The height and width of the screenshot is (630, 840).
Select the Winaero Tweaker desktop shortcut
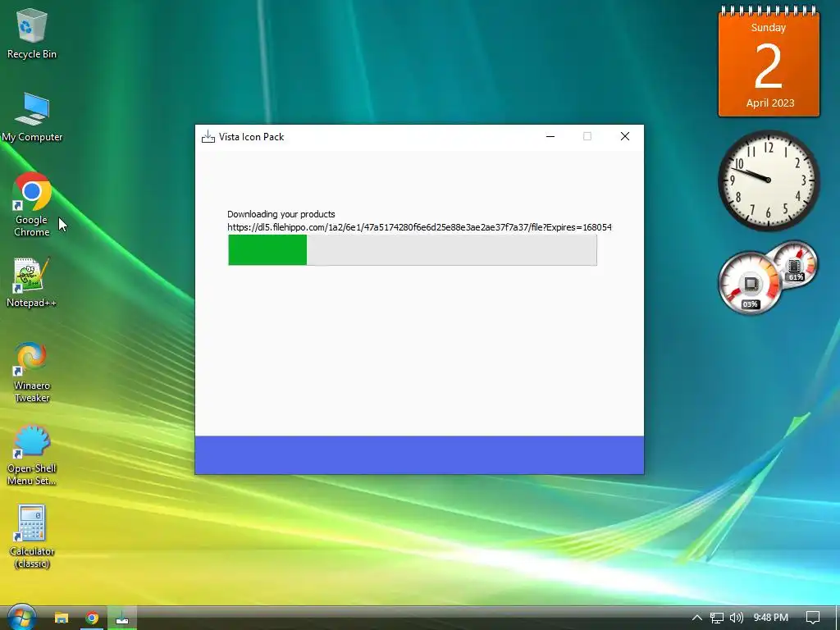(x=32, y=372)
